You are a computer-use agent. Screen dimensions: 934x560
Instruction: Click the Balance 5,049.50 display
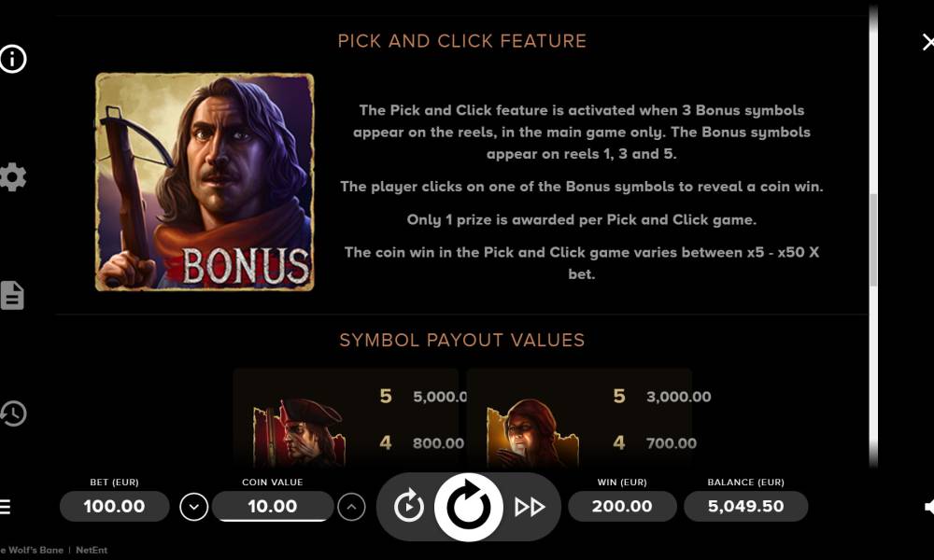click(x=745, y=507)
